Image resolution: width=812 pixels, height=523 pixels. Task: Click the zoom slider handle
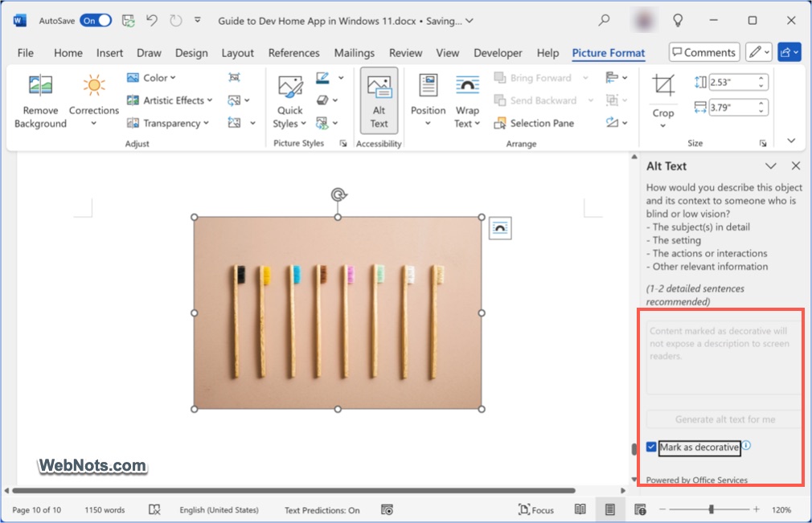pos(711,509)
